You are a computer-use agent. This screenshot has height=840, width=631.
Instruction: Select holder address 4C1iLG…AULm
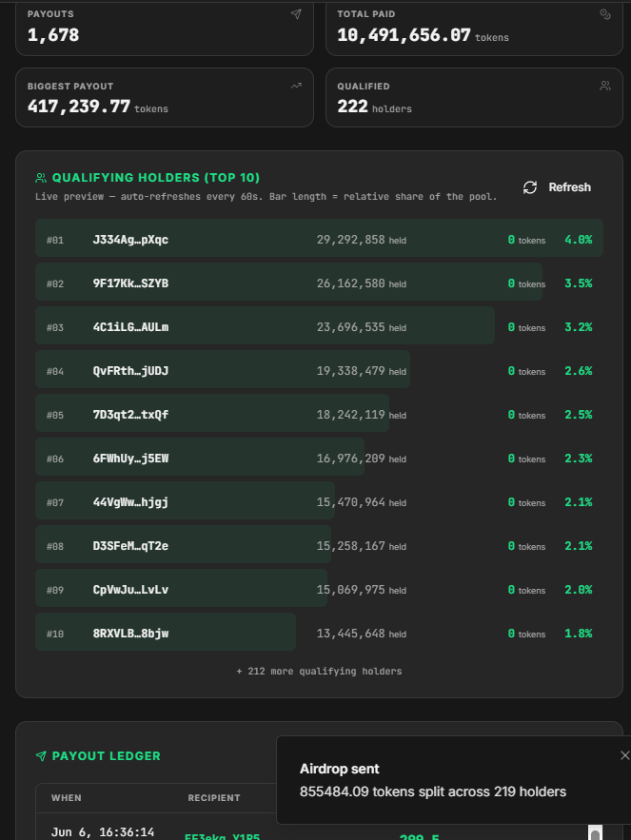130,327
